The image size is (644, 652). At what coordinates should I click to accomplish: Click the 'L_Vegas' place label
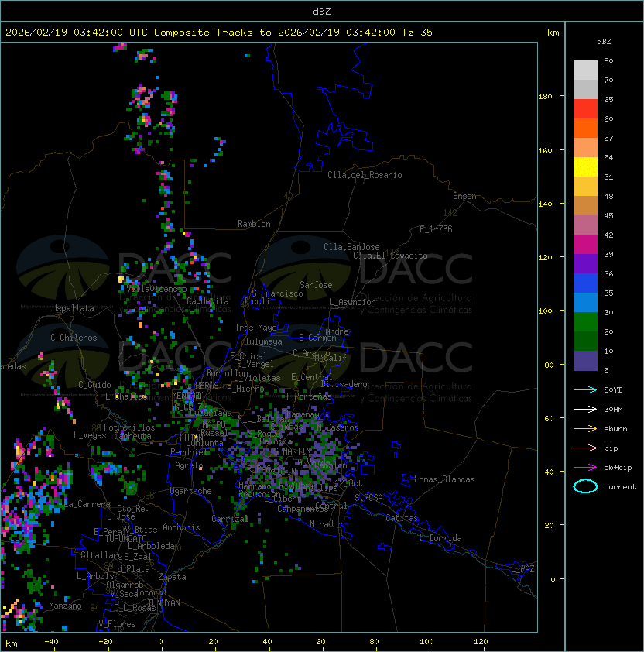[x=90, y=435]
